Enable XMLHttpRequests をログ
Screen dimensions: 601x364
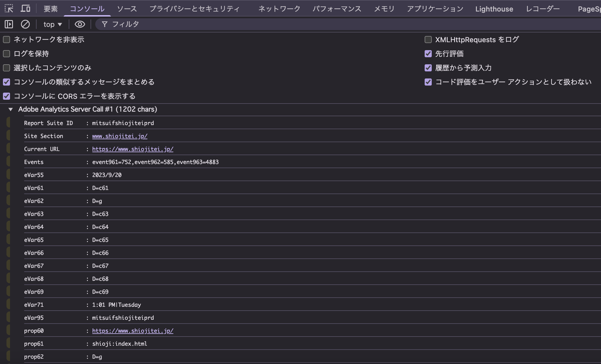coord(428,39)
